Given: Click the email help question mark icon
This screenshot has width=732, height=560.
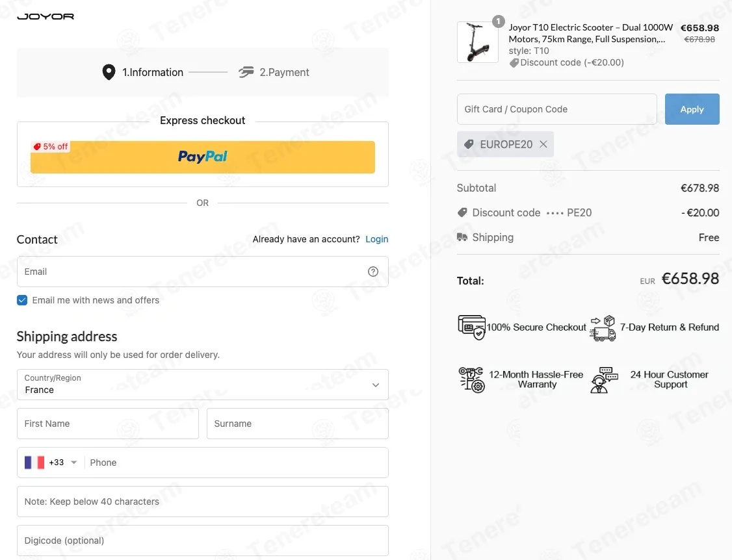Looking at the screenshot, I should (x=373, y=272).
